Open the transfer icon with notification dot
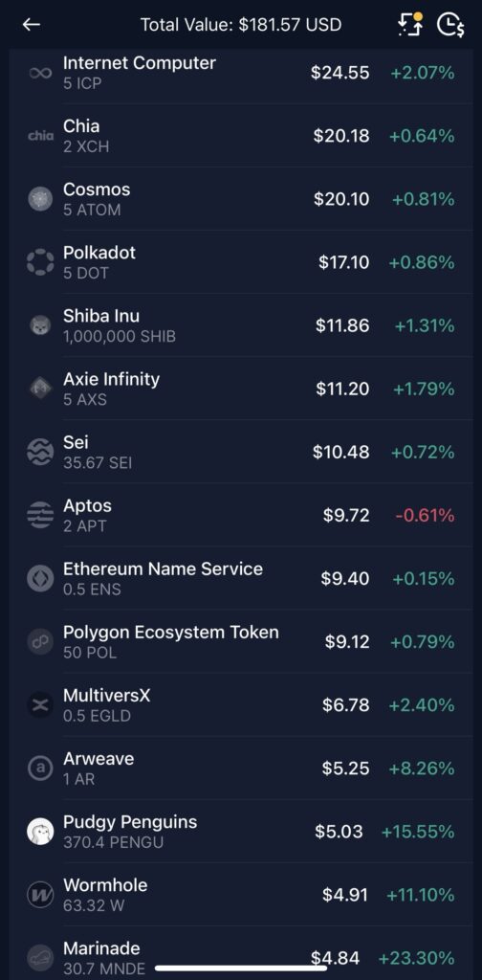 click(410, 24)
